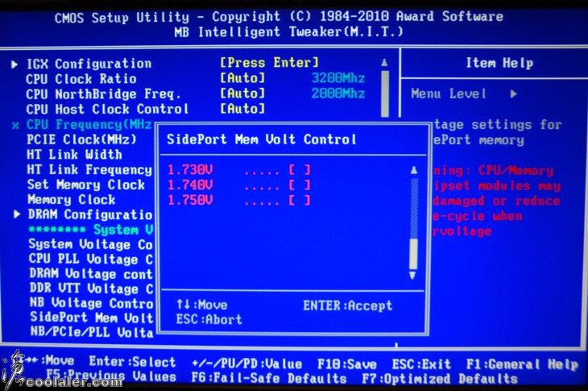588x391 pixels.
Task: Select the System Voltage Control entry
Action: [x=90, y=244]
